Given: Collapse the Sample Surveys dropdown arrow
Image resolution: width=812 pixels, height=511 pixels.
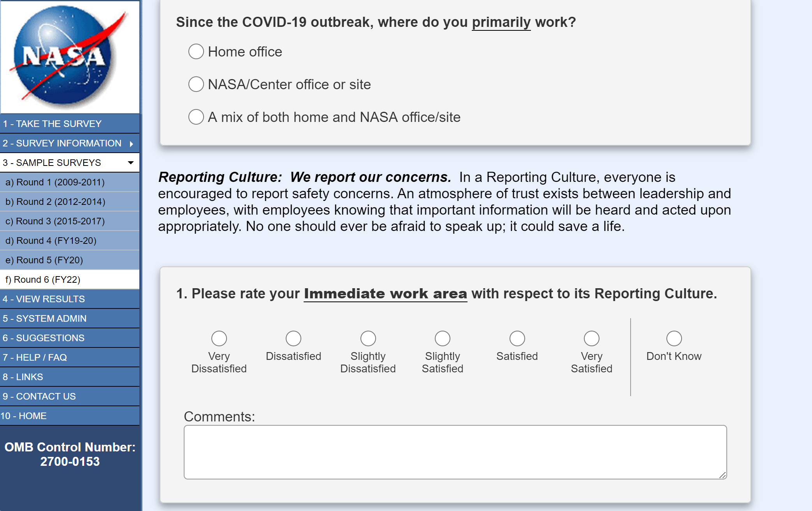Looking at the screenshot, I should pyautogui.click(x=131, y=163).
